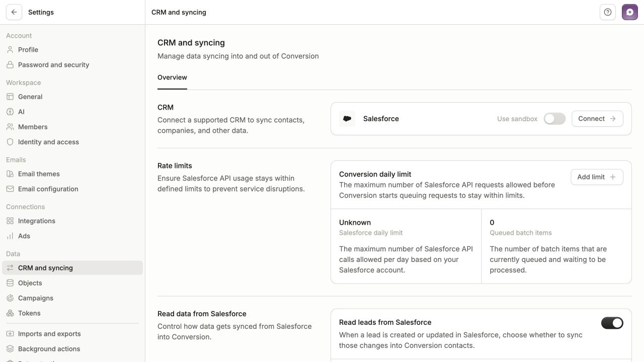Click the Imports and exports icon
644x362 pixels.
[x=10, y=334]
